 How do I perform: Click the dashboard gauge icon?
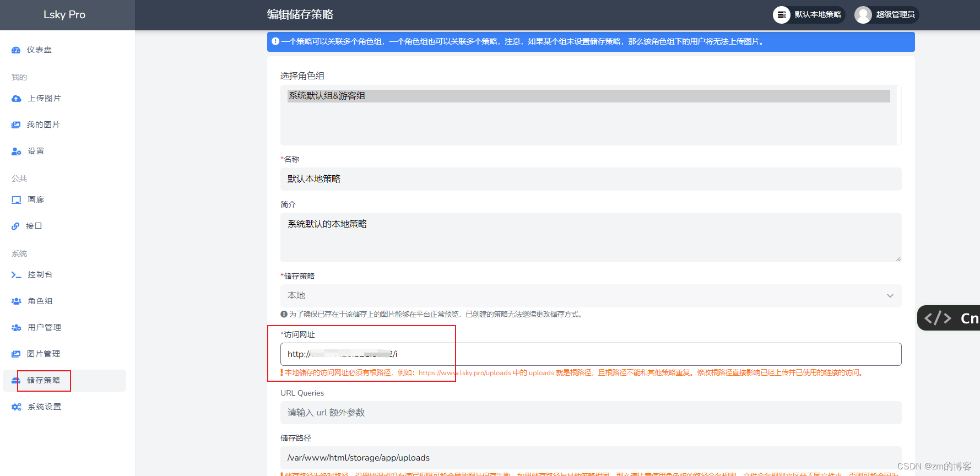(16, 50)
